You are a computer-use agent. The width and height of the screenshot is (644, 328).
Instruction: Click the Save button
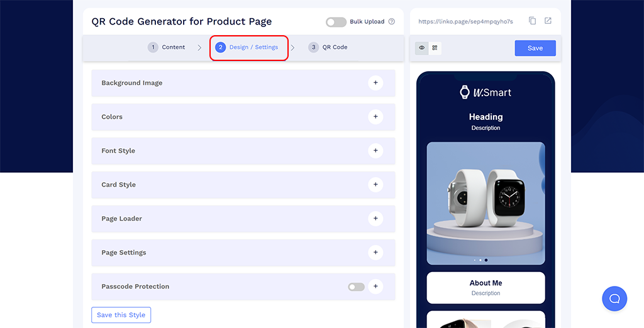pyautogui.click(x=535, y=48)
